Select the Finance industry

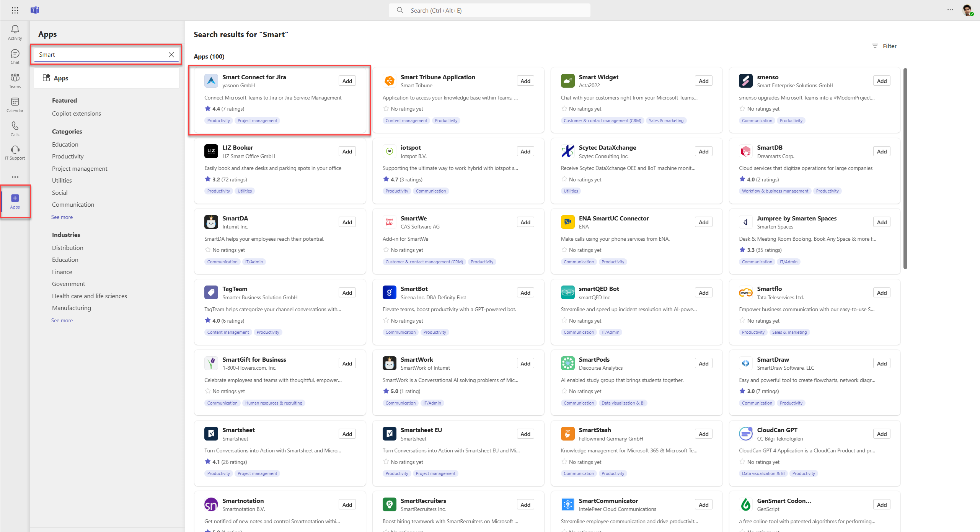(x=62, y=272)
